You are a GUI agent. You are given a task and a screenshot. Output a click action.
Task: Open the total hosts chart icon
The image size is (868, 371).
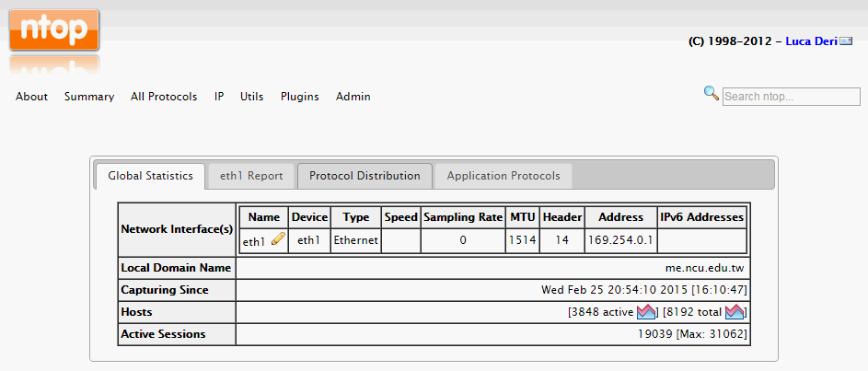click(x=734, y=312)
